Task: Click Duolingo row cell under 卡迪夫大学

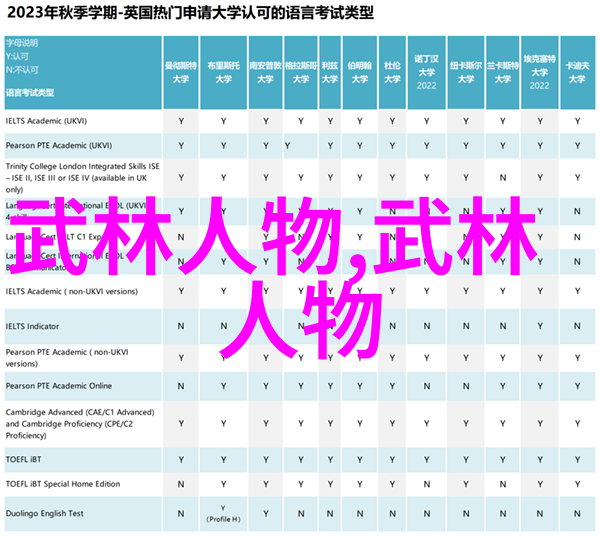Action: coord(577,513)
